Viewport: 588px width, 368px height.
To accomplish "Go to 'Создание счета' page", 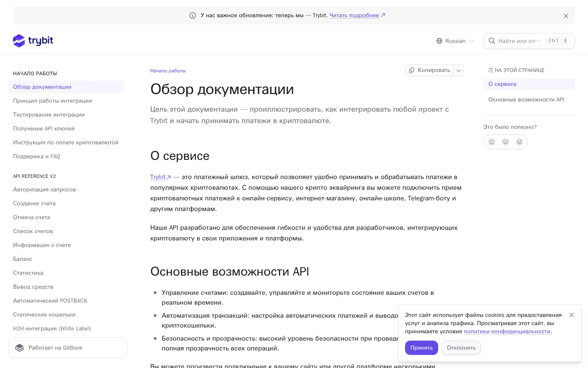I will pos(66,203).
